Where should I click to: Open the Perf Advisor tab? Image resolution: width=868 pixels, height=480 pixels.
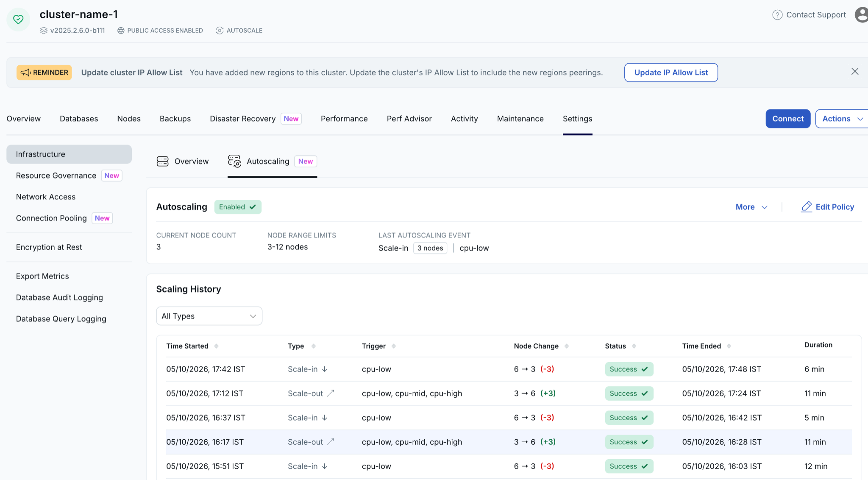coord(409,119)
